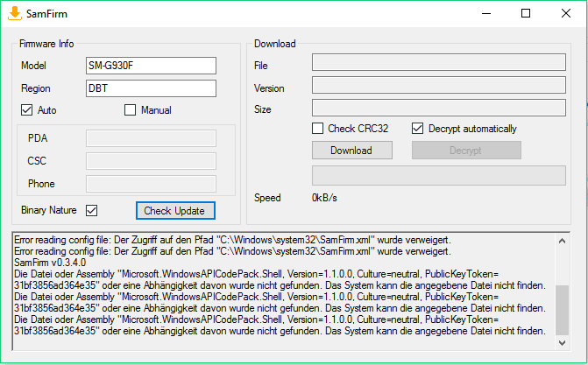Viewport: 588px width, 365px height.
Task: Enable the Auto checkbox
Action: pyautogui.click(x=26, y=109)
